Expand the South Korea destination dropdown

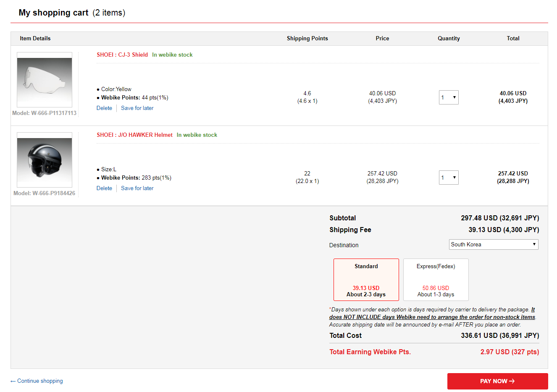pyautogui.click(x=493, y=244)
